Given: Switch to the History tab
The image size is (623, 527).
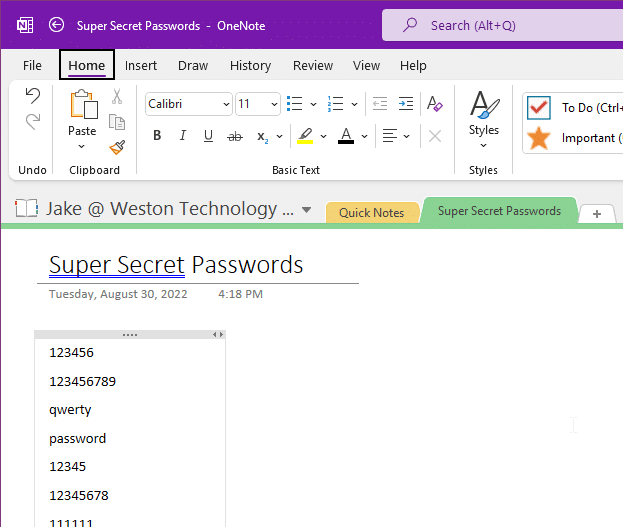Looking at the screenshot, I should click(x=250, y=65).
